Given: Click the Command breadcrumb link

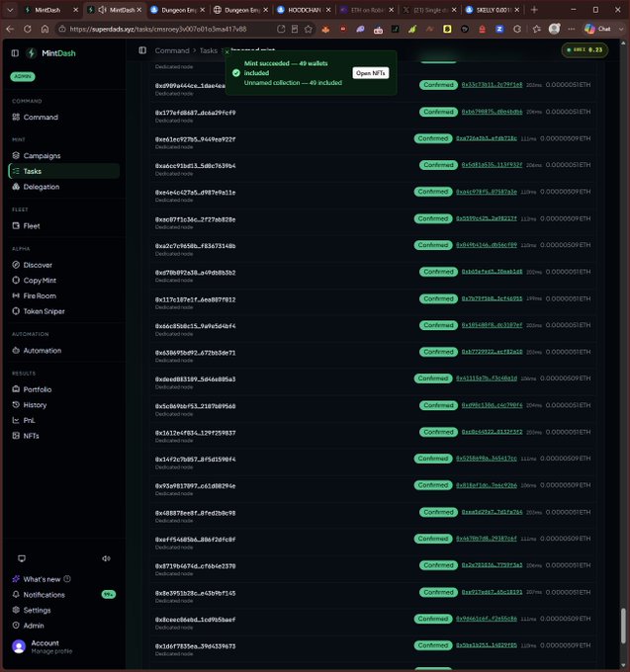Looking at the screenshot, I should pyautogui.click(x=172, y=50).
